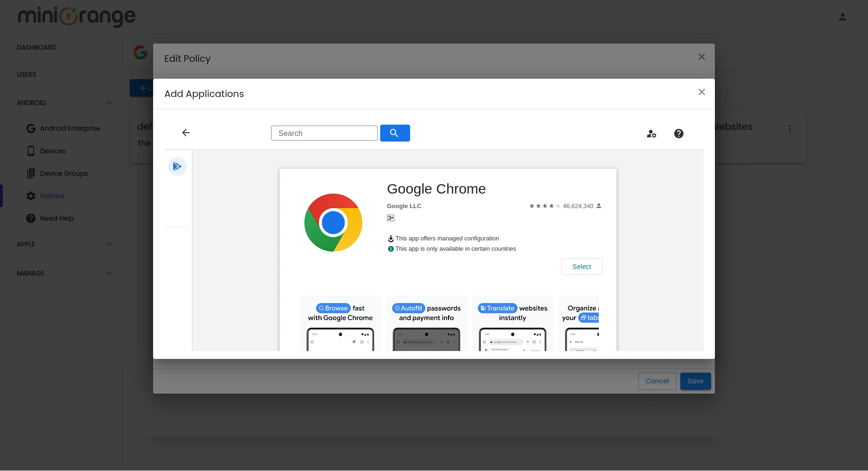
Task: Open the admin account settings icon
Action: pyautogui.click(x=651, y=134)
